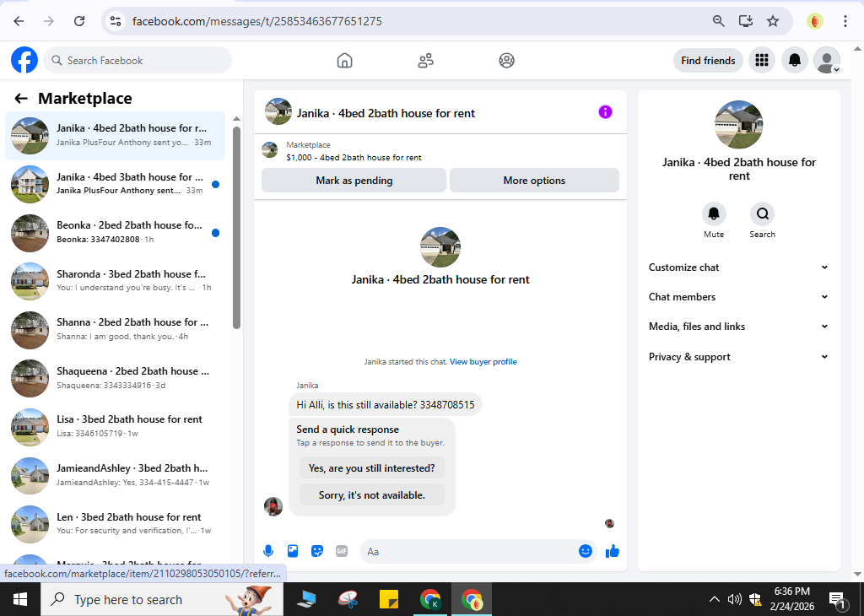
Task: Send a thumbs-up like
Action: (x=613, y=551)
